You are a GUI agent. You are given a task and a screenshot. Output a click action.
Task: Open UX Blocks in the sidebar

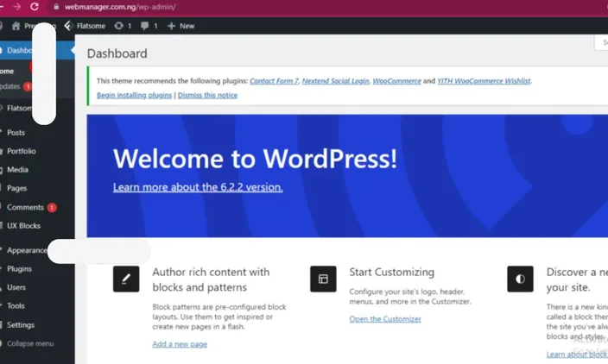point(23,226)
